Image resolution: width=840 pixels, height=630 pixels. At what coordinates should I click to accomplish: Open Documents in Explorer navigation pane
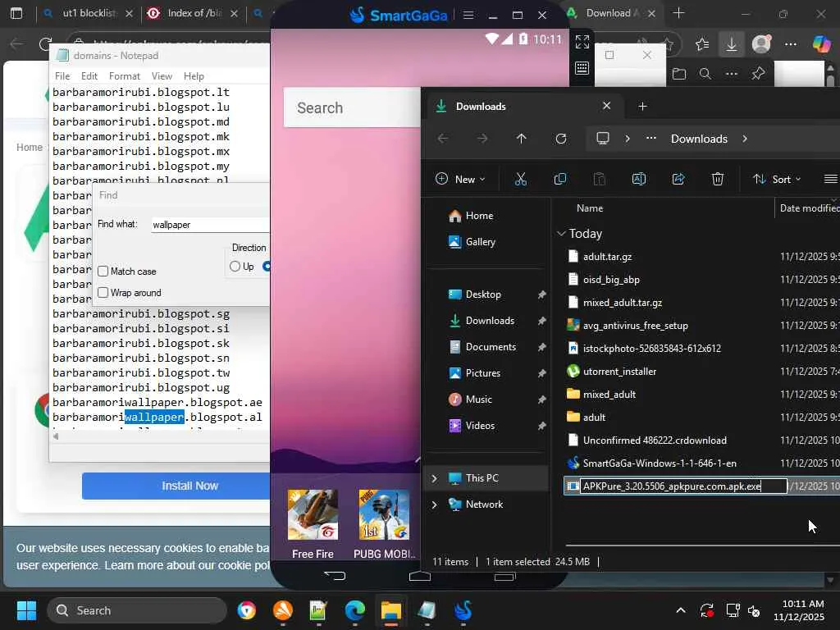[482, 347]
